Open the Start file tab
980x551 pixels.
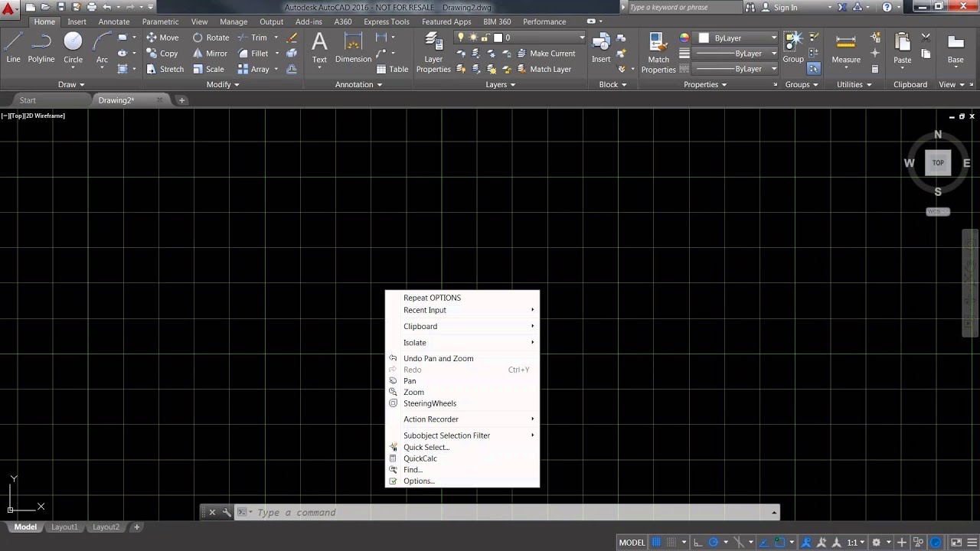tap(28, 100)
